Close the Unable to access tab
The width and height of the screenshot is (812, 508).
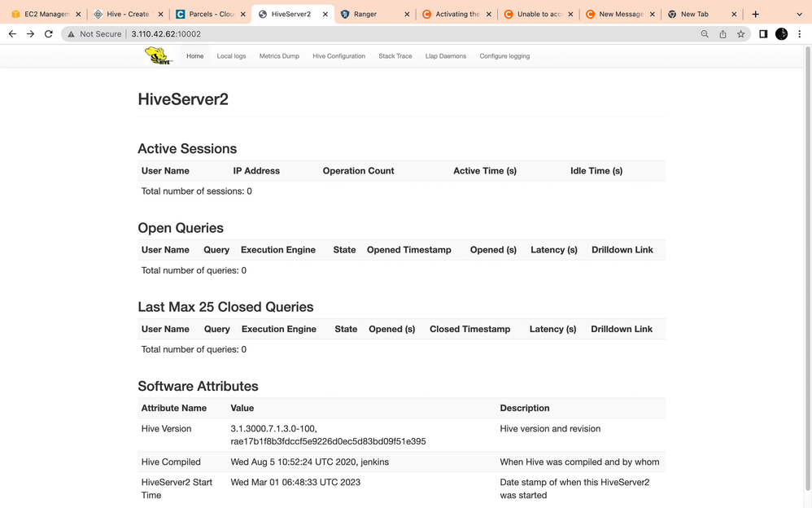coord(570,14)
